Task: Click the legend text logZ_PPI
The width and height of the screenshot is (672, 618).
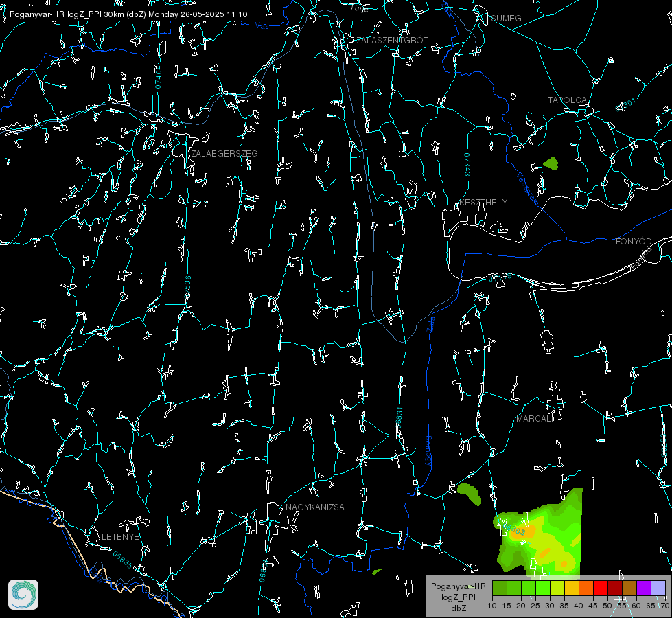Action: click(459, 597)
